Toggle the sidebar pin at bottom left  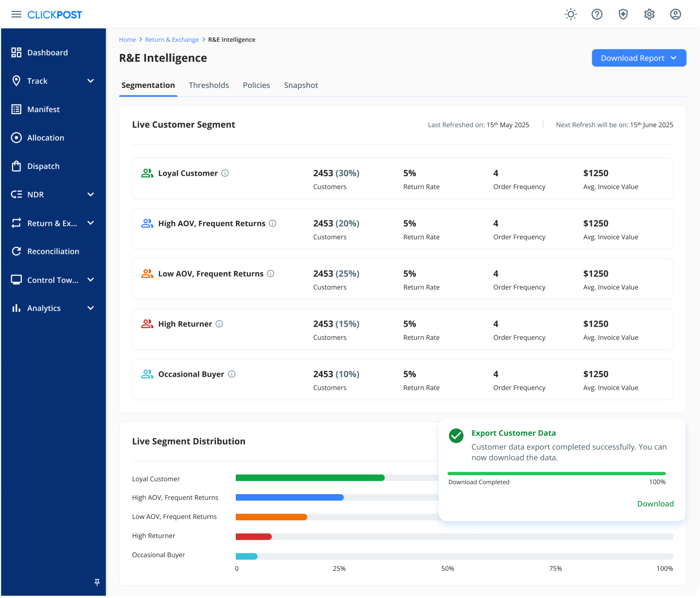97,582
